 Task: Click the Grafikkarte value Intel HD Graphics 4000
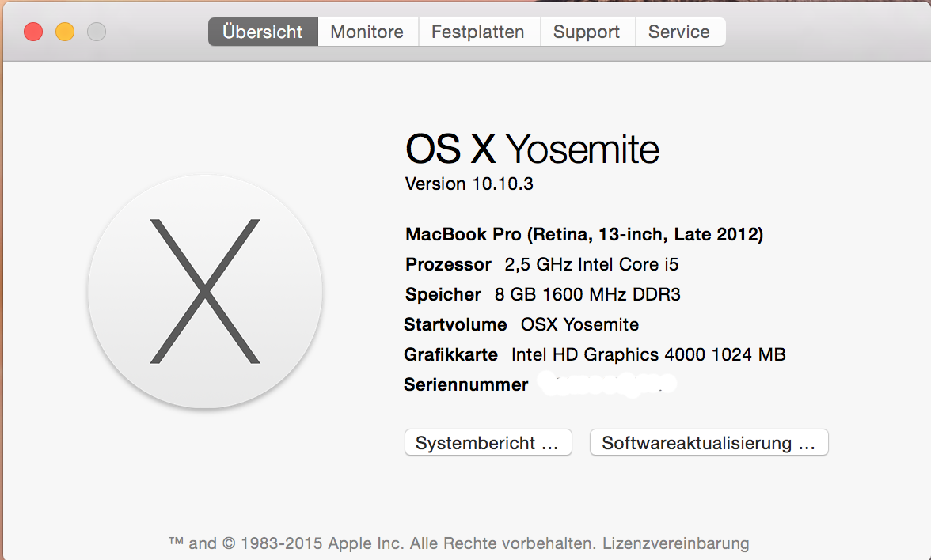point(648,354)
